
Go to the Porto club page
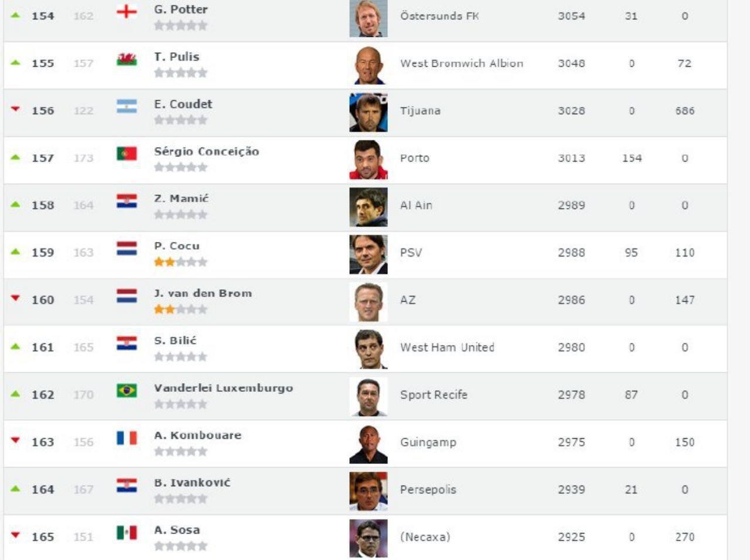[x=414, y=158]
